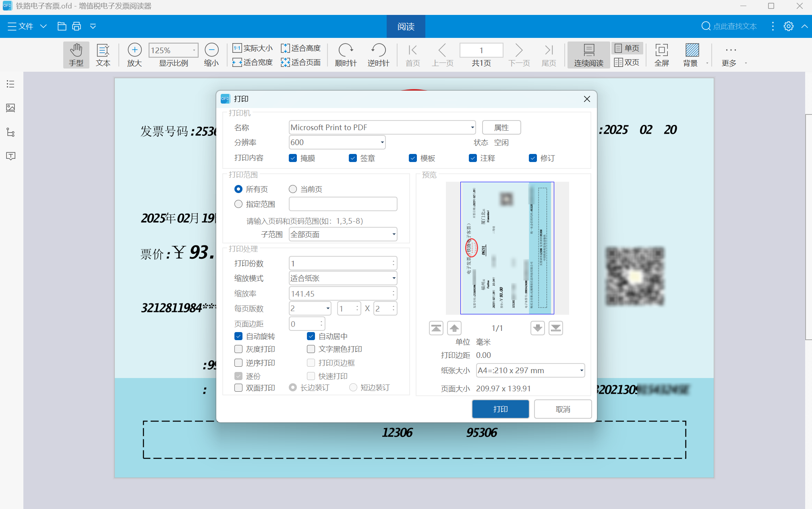Select the 当前页 print range option

(292, 189)
